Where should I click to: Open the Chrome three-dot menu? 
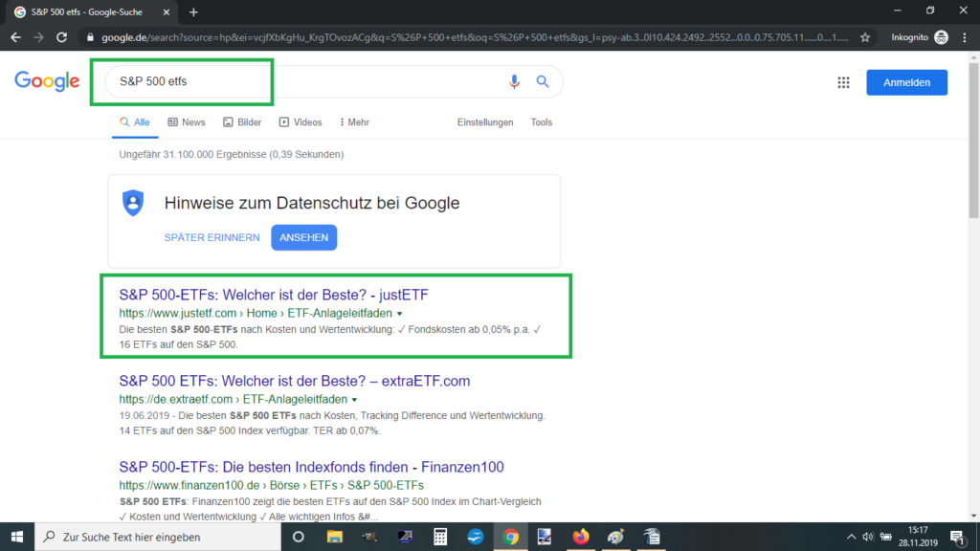(x=965, y=37)
